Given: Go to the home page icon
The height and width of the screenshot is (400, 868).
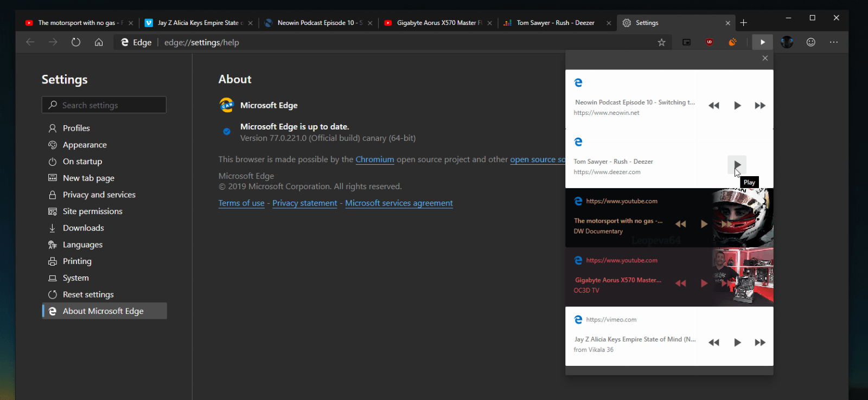Looking at the screenshot, I should click(99, 42).
